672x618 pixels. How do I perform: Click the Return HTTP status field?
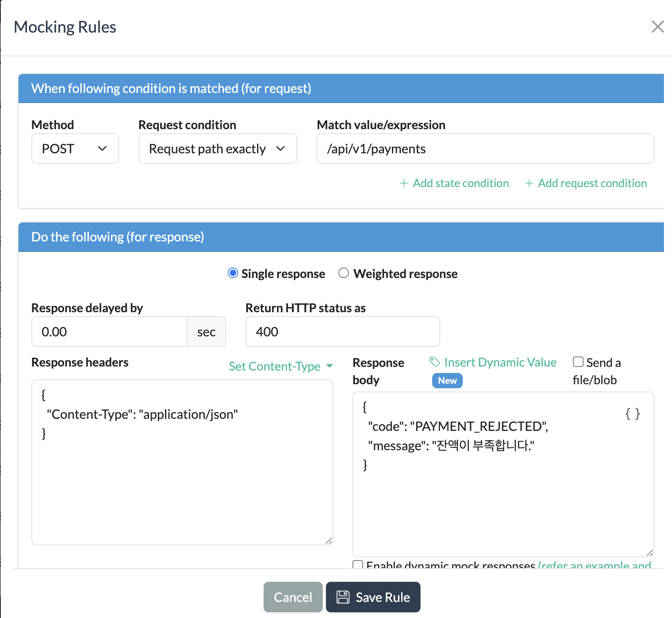(342, 332)
